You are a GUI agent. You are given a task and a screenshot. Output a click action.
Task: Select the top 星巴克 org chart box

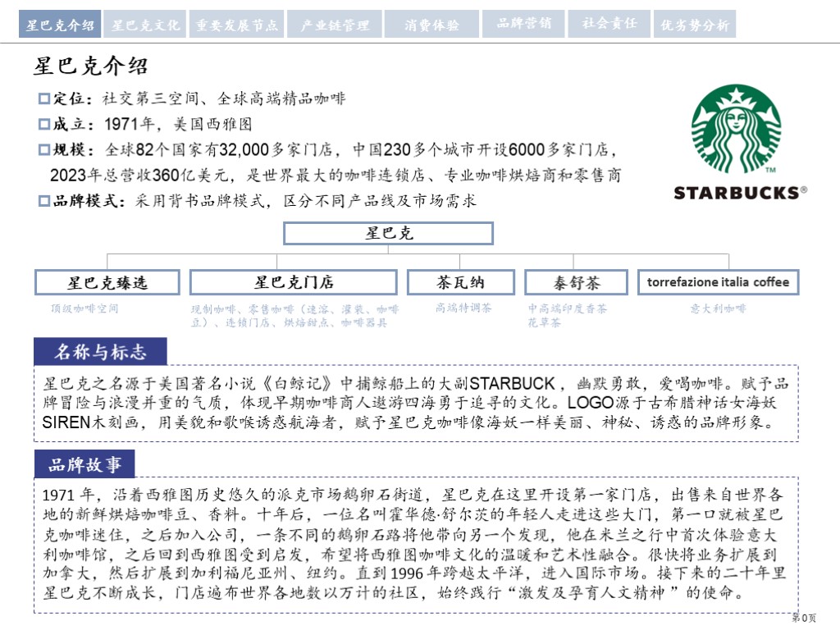(388, 234)
